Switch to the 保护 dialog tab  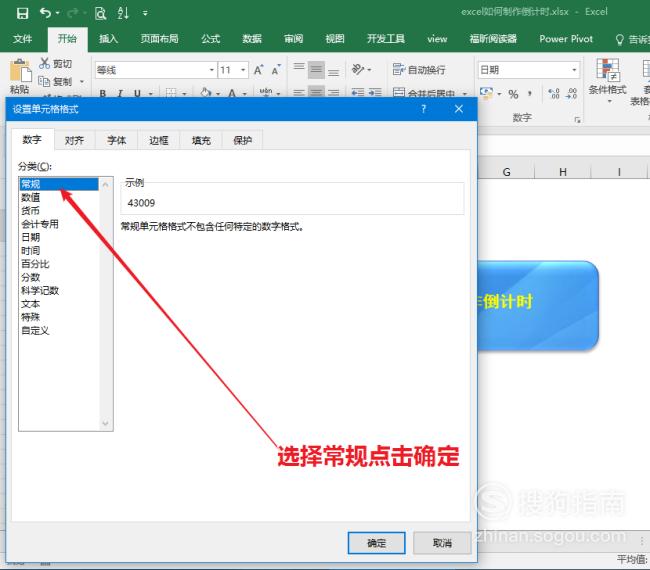coord(243,141)
